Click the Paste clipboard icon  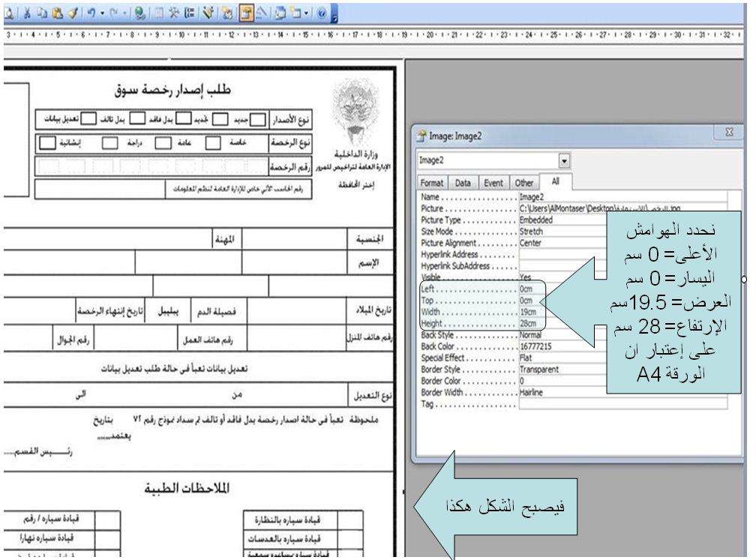[57, 13]
